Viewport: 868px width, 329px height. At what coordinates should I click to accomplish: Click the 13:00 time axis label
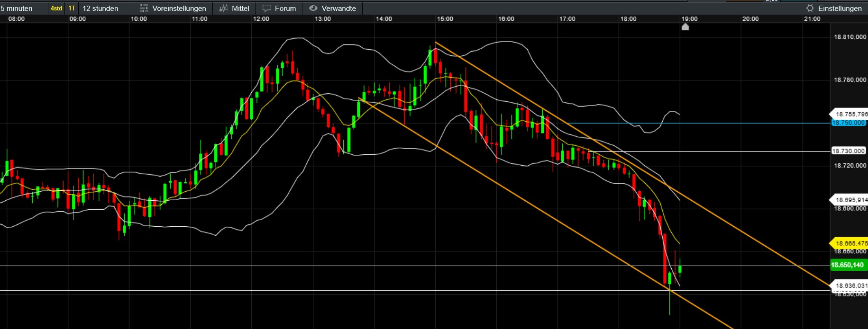pyautogui.click(x=323, y=19)
